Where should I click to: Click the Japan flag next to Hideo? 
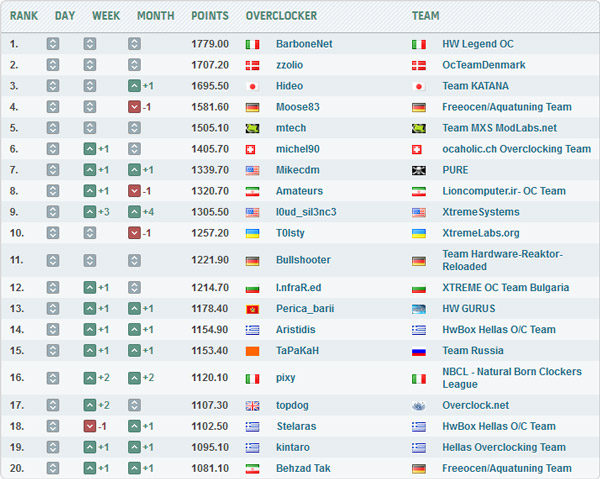pos(252,86)
